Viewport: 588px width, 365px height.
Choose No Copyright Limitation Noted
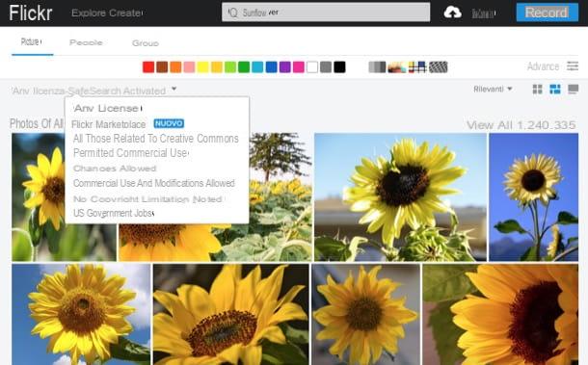[x=147, y=199]
